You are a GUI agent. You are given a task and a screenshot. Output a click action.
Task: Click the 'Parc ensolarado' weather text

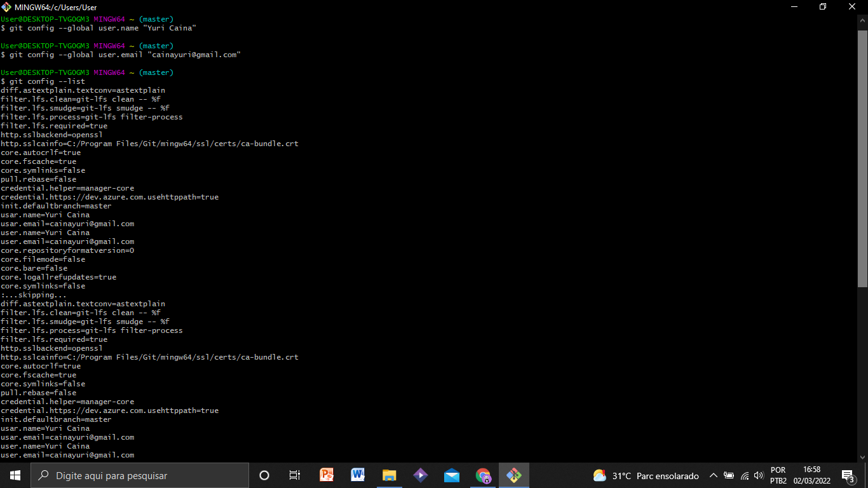[668, 476]
